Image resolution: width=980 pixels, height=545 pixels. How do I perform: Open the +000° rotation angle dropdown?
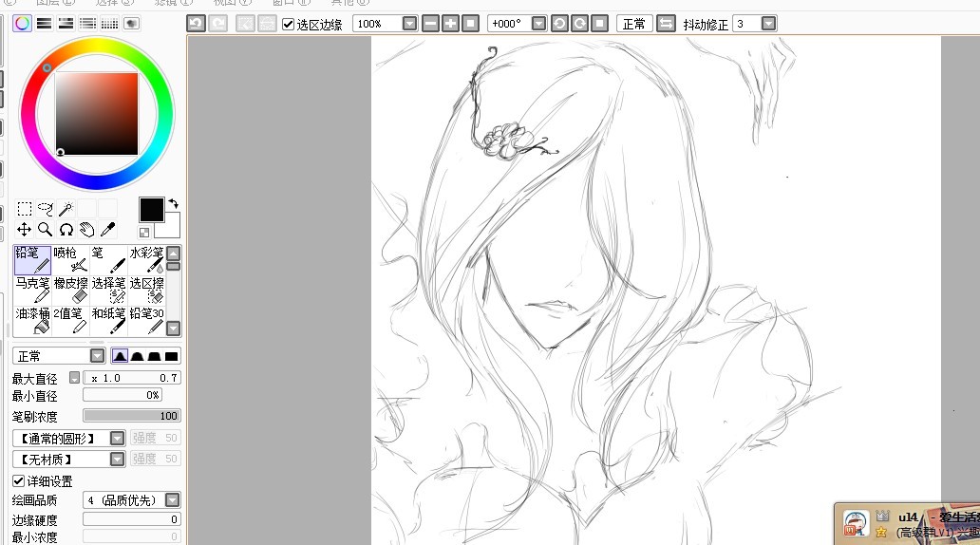click(x=538, y=24)
